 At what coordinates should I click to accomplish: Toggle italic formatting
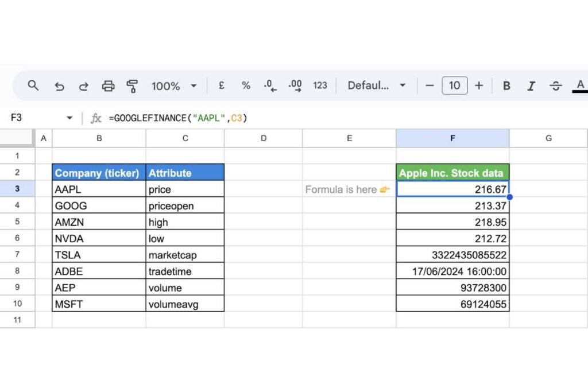531,86
